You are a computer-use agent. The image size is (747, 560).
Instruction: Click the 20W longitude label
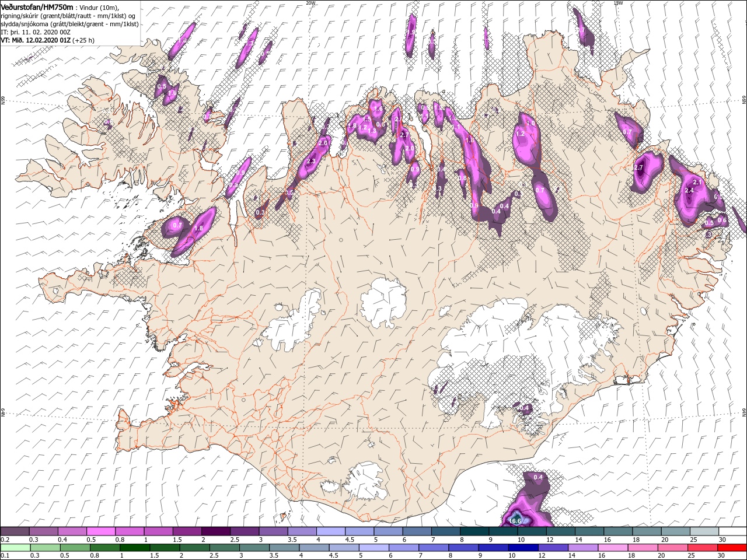pyautogui.click(x=310, y=3)
